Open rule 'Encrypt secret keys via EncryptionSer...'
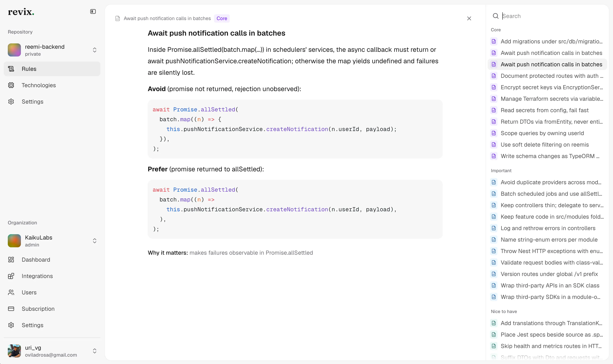Viewport: 613px width, 364px height. pos(547,87)
